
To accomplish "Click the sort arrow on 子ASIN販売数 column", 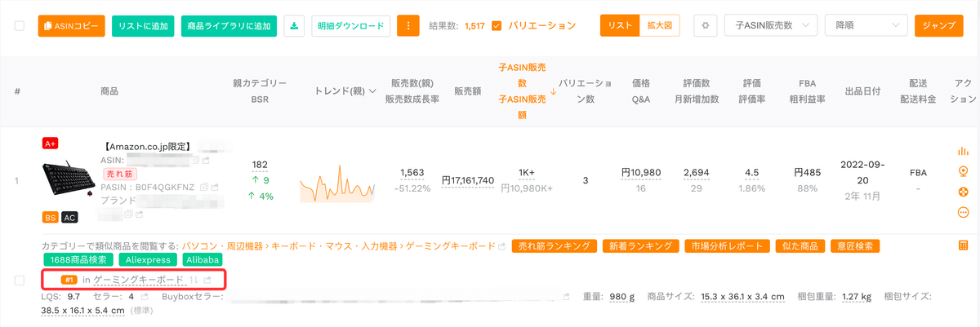I will 553,91.
